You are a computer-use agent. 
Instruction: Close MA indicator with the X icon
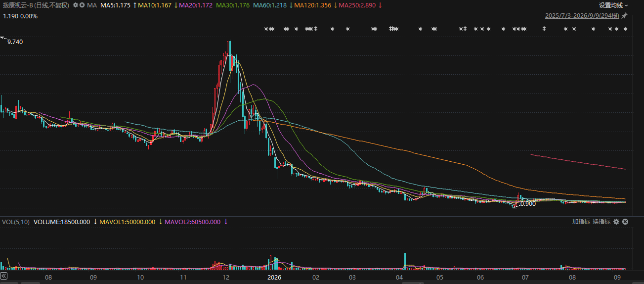point(82,5)
